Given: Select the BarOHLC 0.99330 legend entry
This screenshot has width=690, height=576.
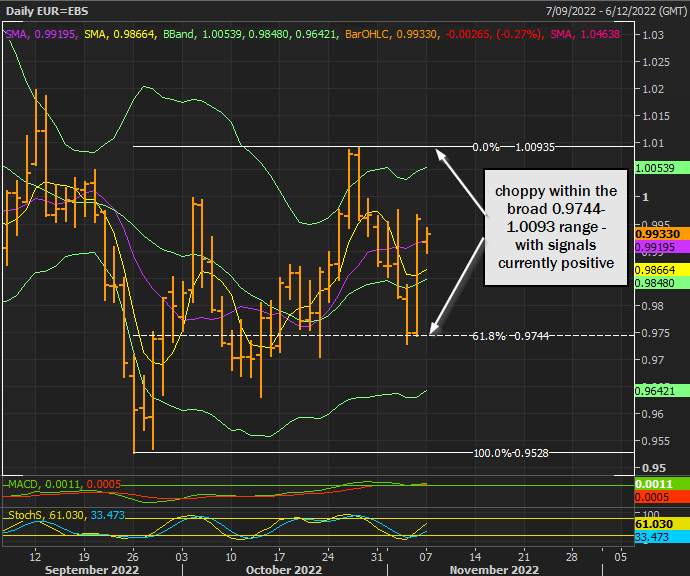Looking at the screenshot, I should click(391, 34).
